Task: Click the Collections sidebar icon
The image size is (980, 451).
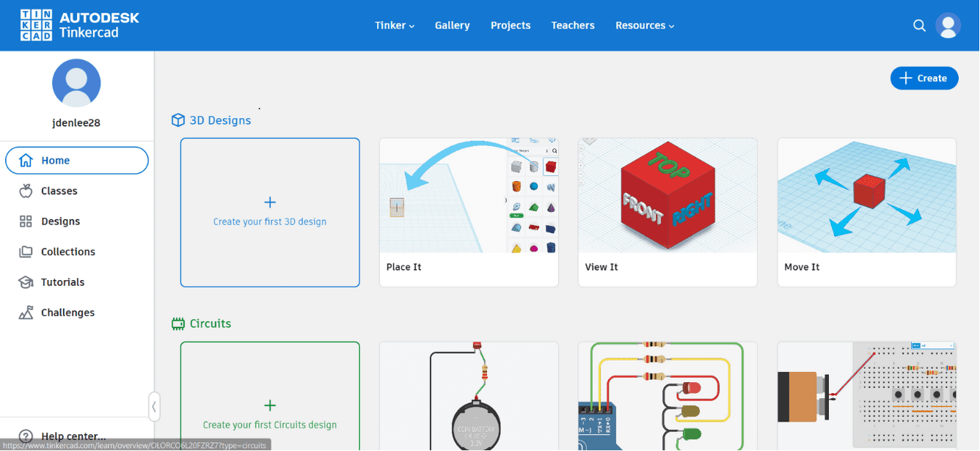Action: tap(24, 252)
